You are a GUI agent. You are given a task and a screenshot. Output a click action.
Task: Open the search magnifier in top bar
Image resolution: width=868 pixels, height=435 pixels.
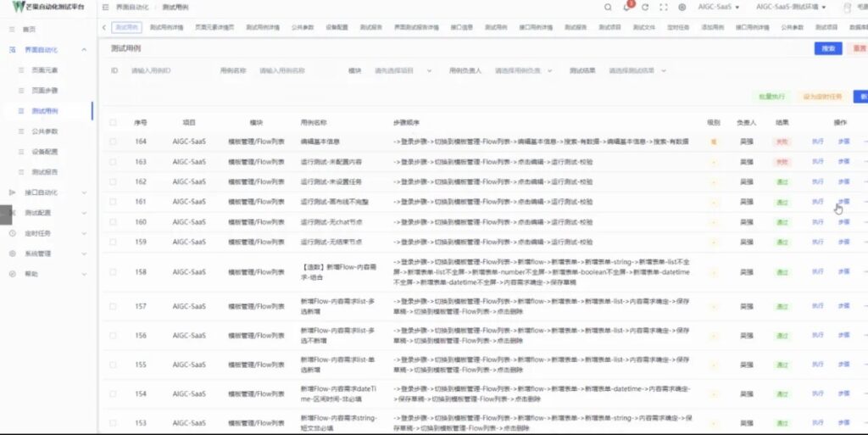coord(608,7)
